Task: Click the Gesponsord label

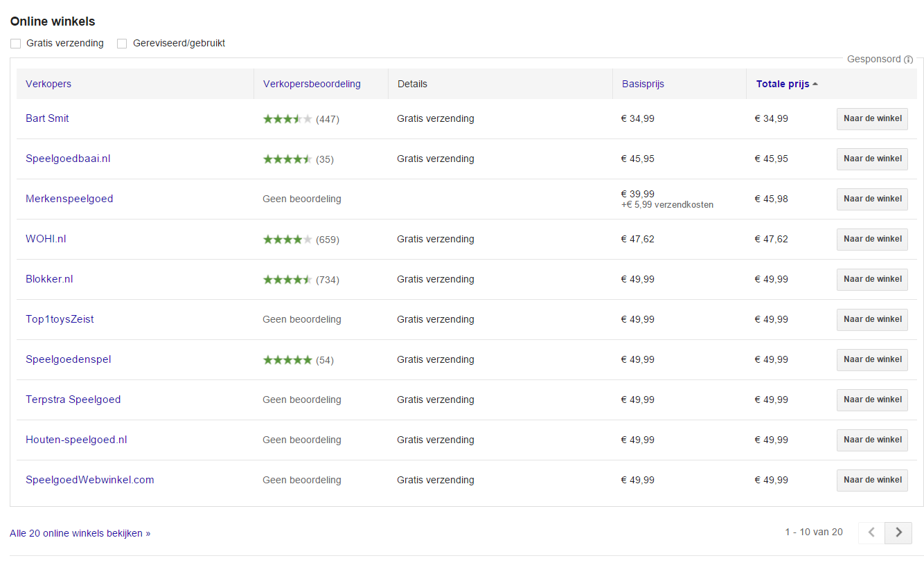Action: click(874, 60)
